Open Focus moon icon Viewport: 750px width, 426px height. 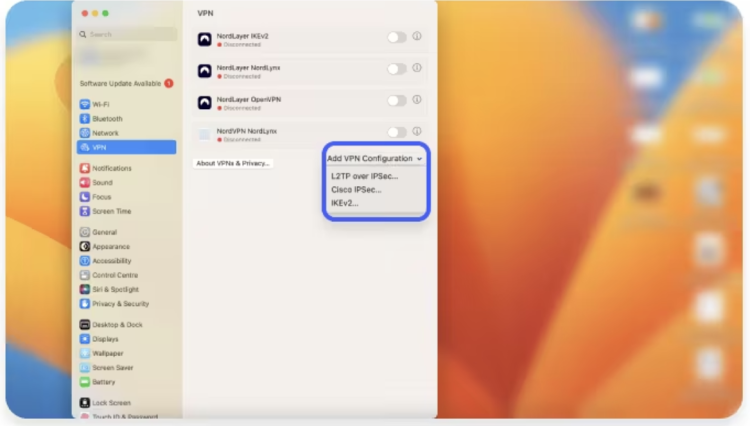tap(85, 197)
